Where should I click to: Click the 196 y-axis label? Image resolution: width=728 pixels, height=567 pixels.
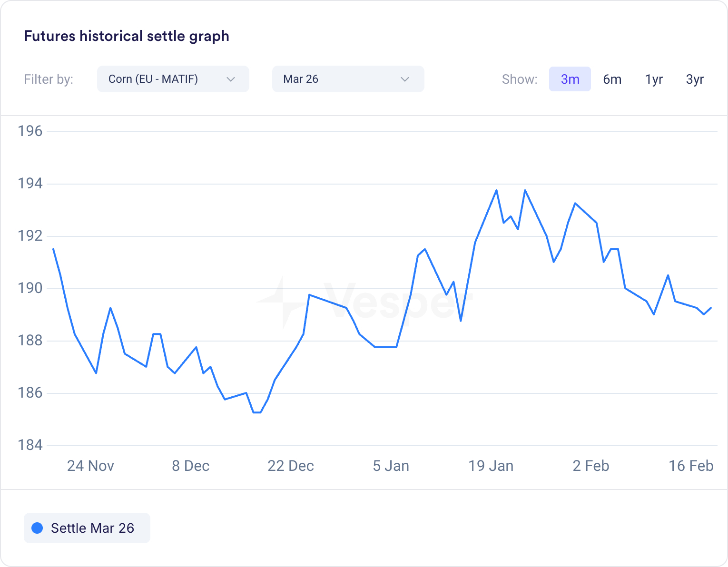(x=30, y=131)
